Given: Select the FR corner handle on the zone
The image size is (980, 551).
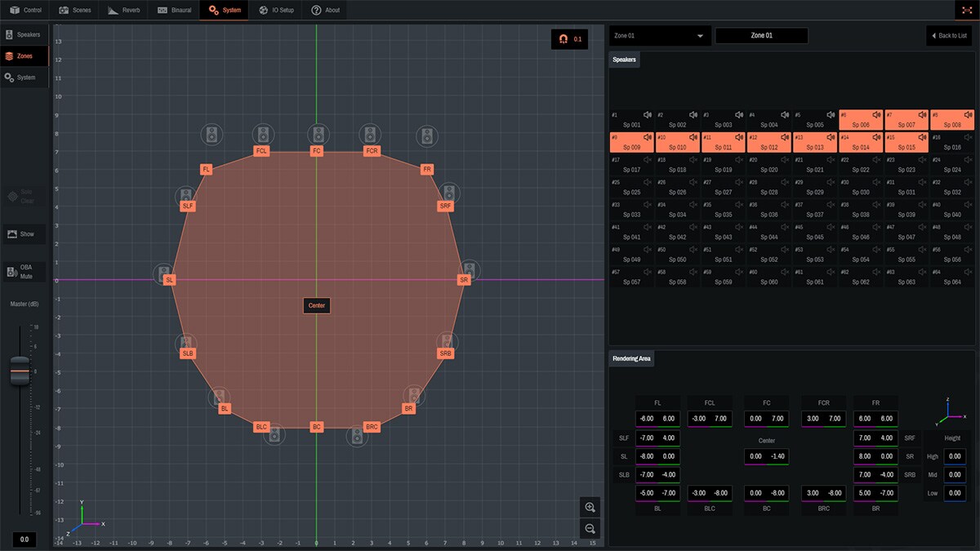Looking at the screenshot, I should click(x=426, y=169).
